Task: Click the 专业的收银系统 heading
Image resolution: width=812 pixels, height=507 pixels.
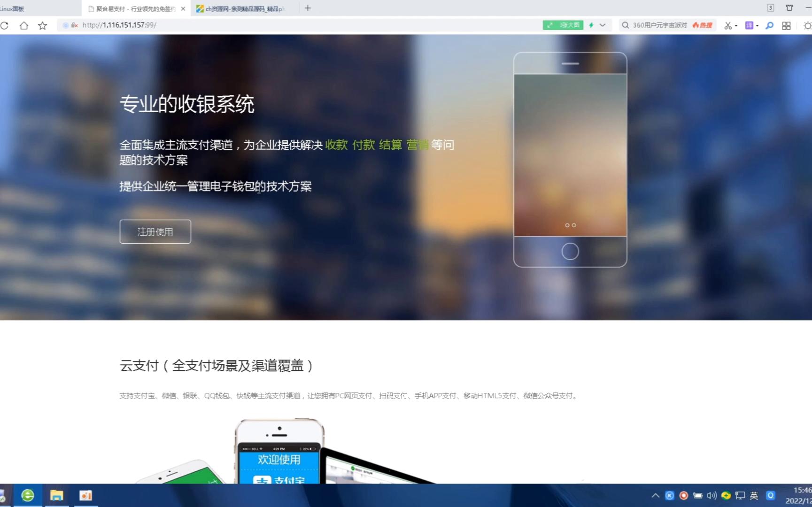Action: [187, 104]
